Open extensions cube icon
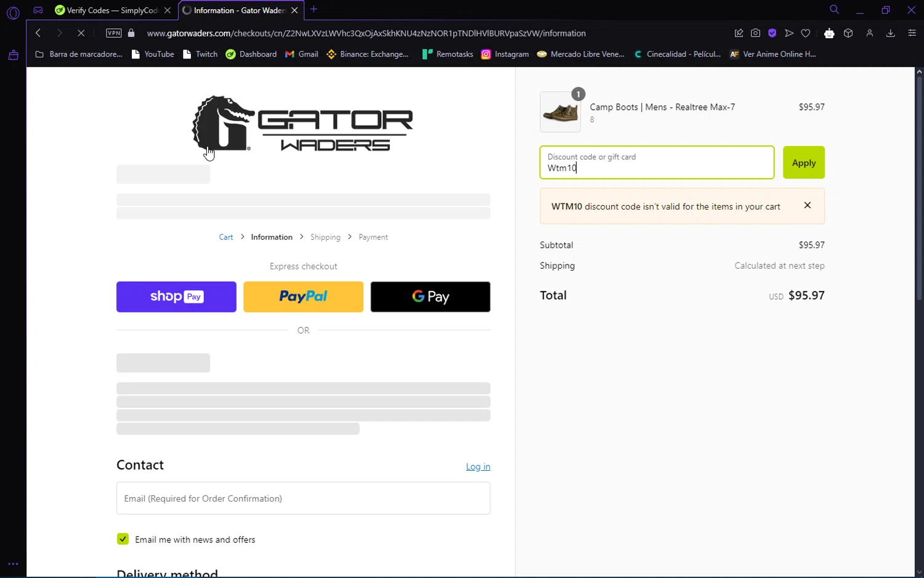Image resolution: width=924 pixels, height=578 pixels. [848, 33]
